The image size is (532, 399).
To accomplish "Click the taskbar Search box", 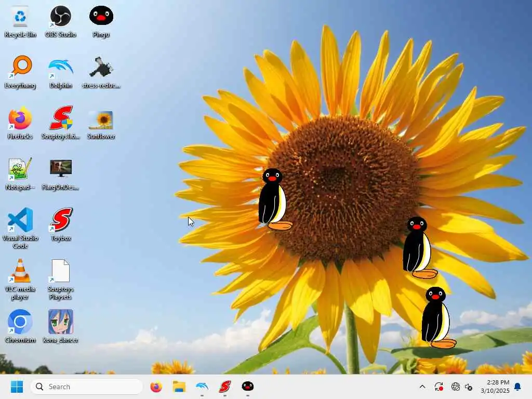I will point(87,387).
